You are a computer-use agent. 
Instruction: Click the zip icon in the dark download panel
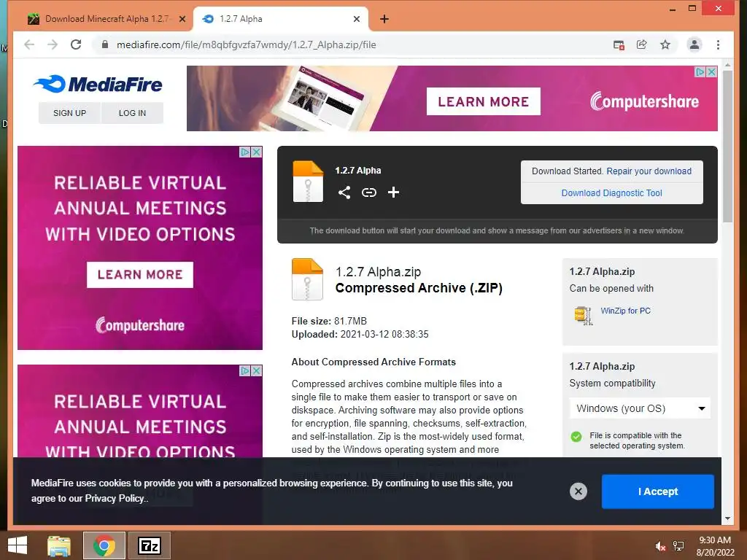(308, 182)
